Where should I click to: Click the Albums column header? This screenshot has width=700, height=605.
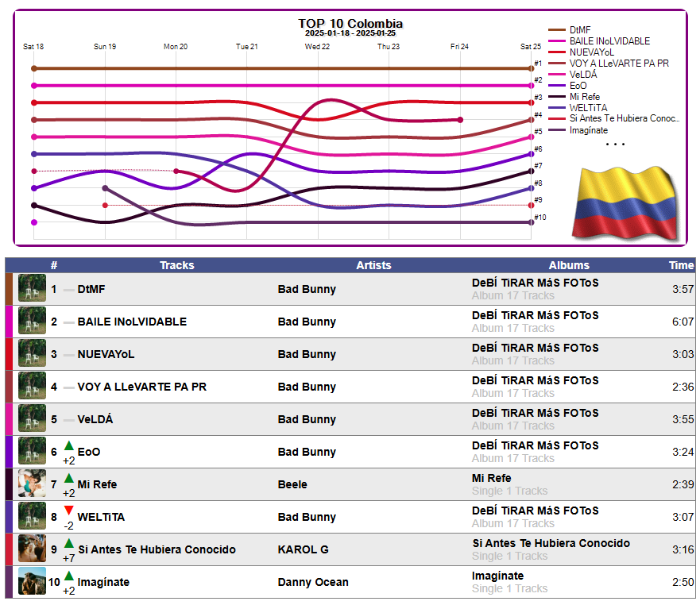[x=569, y=265]
